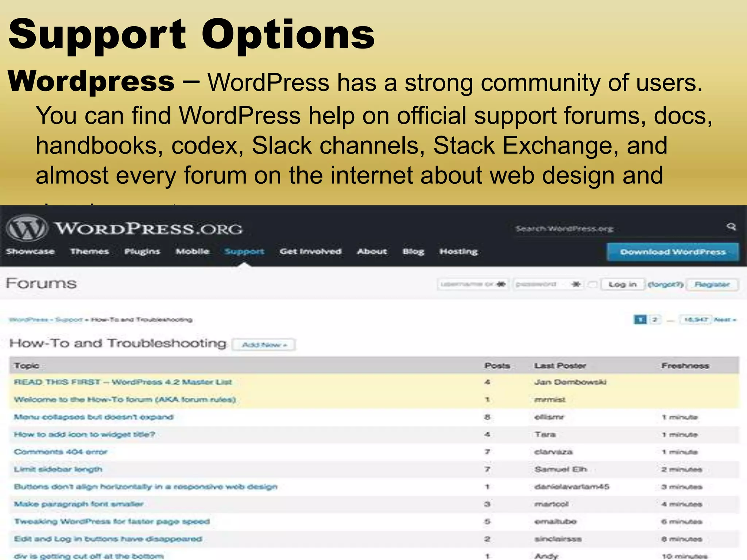This screenshot has height=560, width=747.
Task: Open the Showcase menu item
Action: coord(30,252)
